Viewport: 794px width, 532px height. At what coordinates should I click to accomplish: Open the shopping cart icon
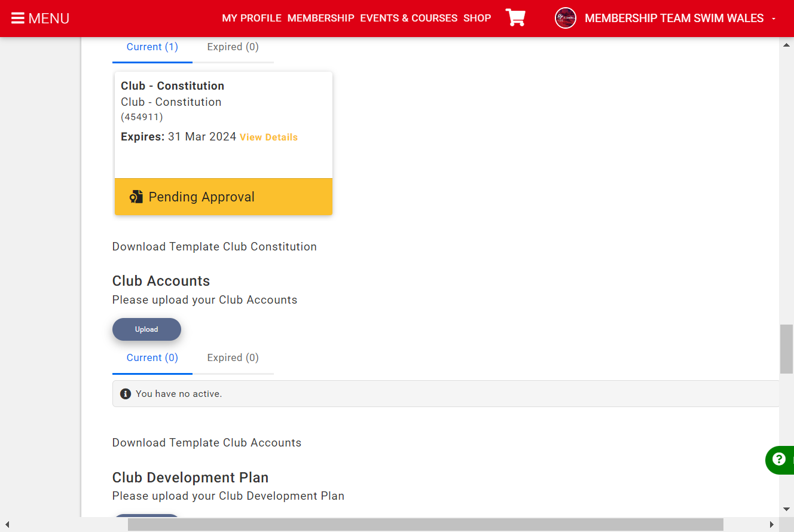[515, 18]
